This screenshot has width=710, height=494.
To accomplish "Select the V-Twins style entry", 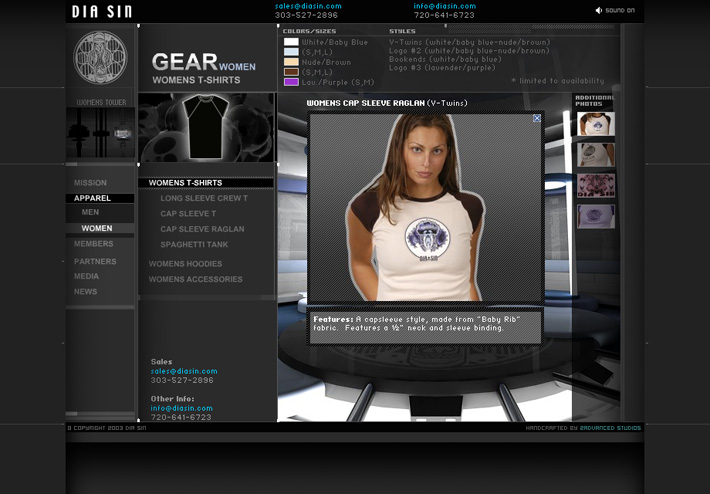I will point(470,42).
